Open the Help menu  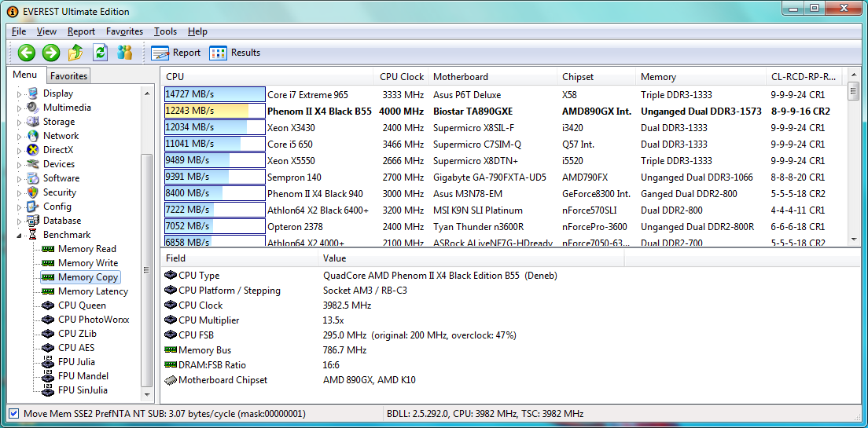click(x=197, y=31)
